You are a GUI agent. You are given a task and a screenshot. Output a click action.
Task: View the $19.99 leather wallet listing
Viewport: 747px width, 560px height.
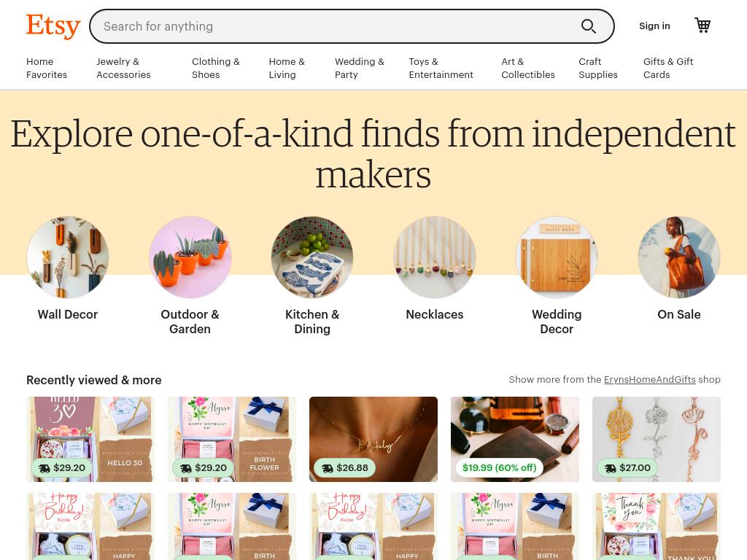pyautogui.click(x=515, y=439)
